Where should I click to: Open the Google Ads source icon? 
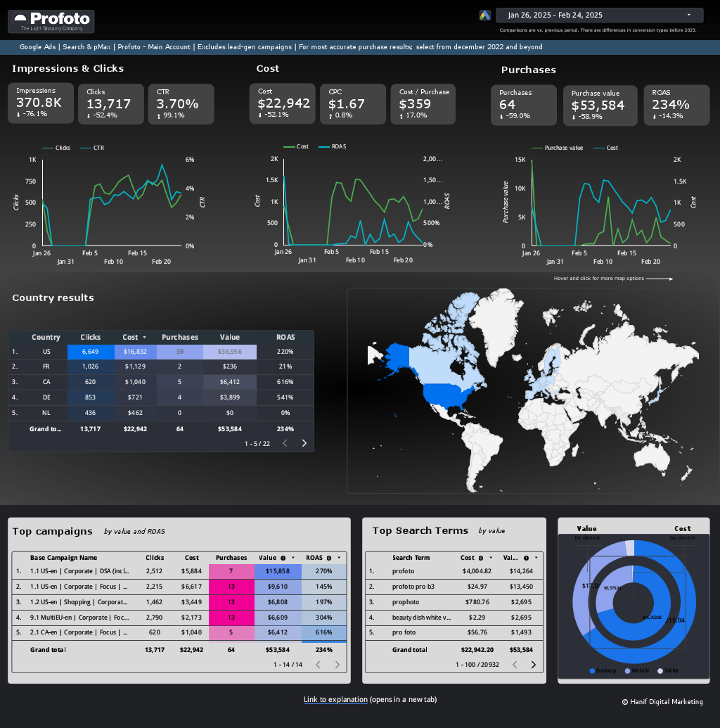(x=485, y=15)
